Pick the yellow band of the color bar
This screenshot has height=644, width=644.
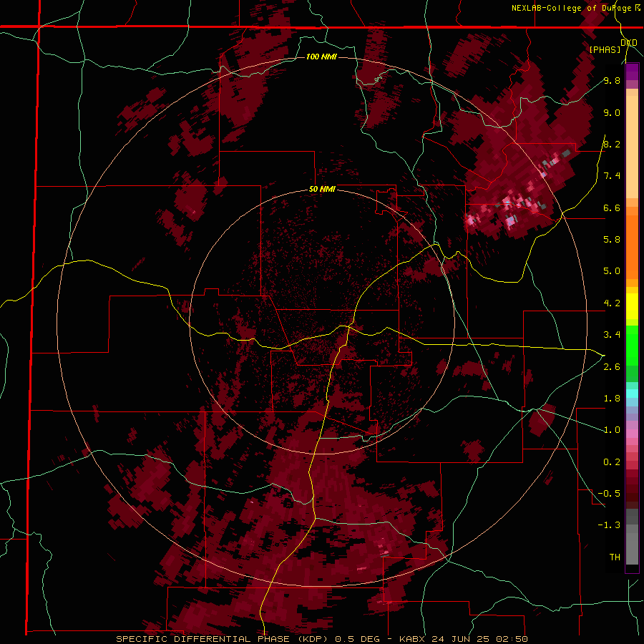[632, 306]
